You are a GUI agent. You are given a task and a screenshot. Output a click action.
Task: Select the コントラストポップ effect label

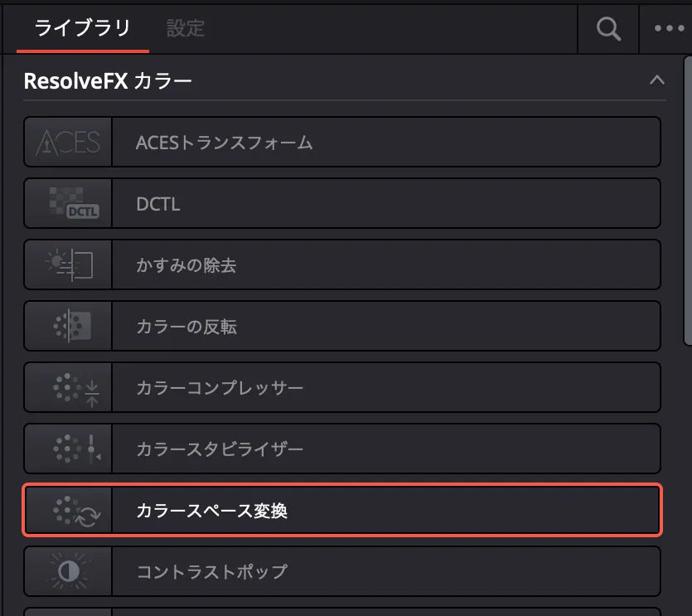(211, 571)
